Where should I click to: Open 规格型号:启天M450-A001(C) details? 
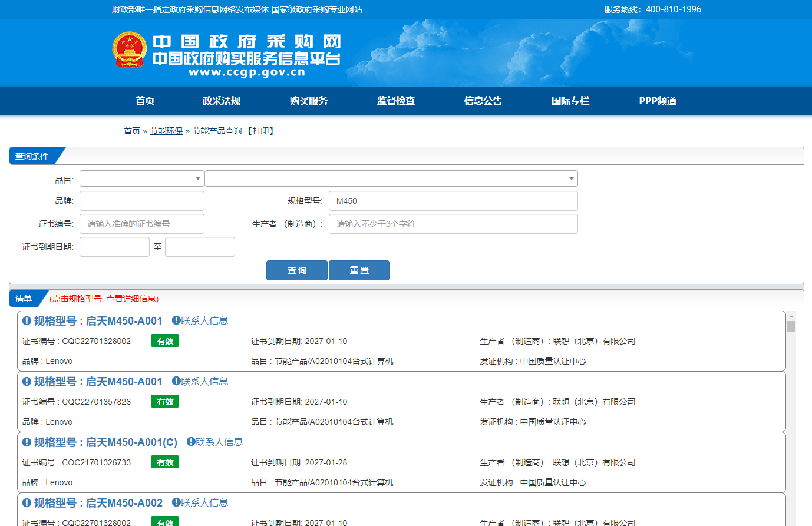(x=105, y=442)
